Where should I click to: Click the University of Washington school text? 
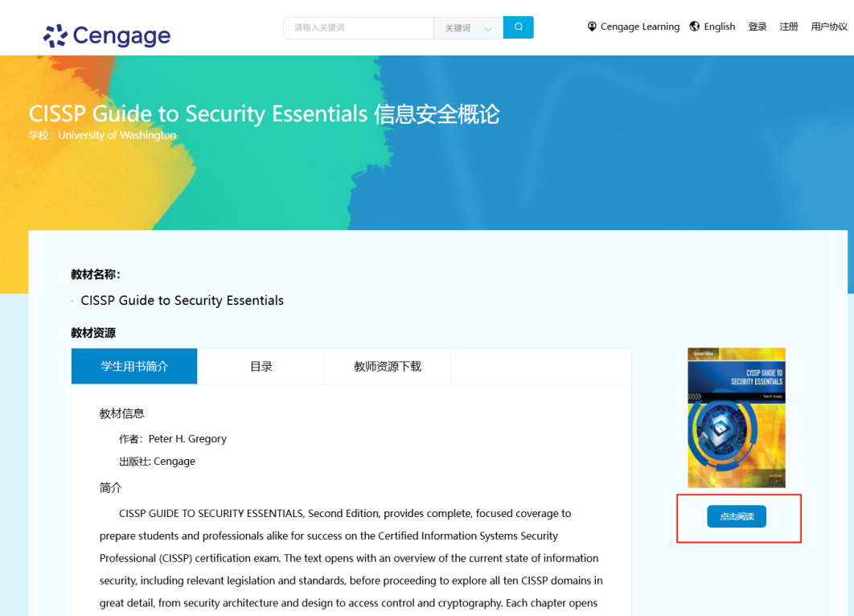tap(117, 135)
